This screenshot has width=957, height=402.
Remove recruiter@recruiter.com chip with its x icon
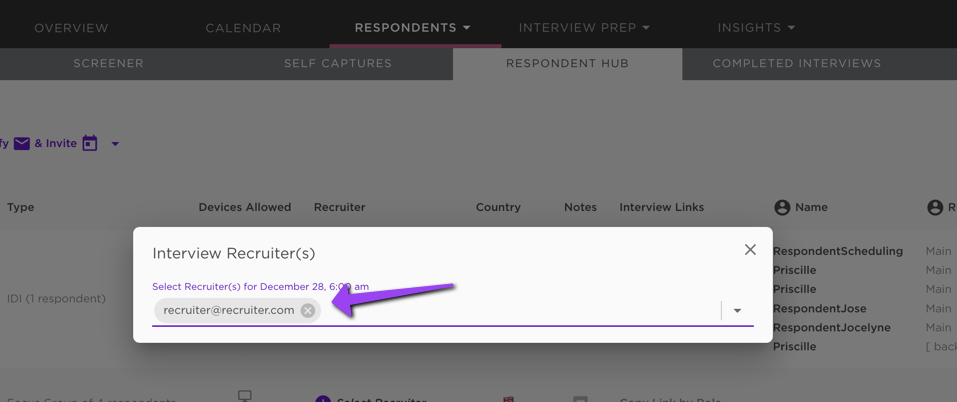[x=308, y=310]
